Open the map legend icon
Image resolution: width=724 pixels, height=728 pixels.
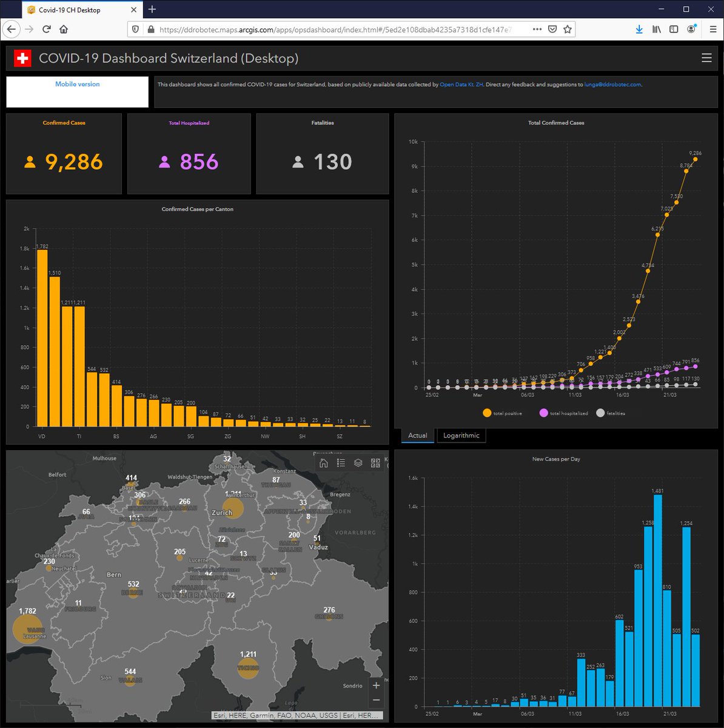tap(340, 463)
